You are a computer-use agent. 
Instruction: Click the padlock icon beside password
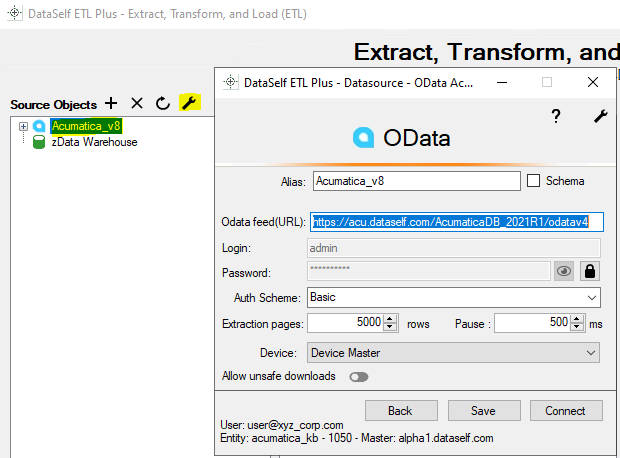coord(590,270)
